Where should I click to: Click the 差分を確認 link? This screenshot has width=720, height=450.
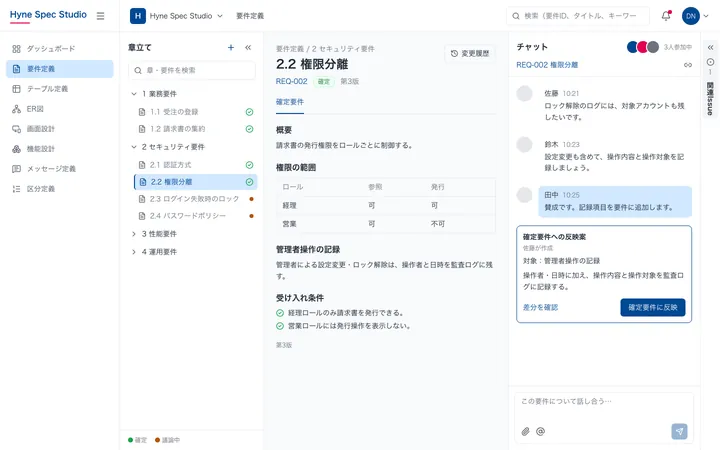pyautogui.click(x=540, y=308)
